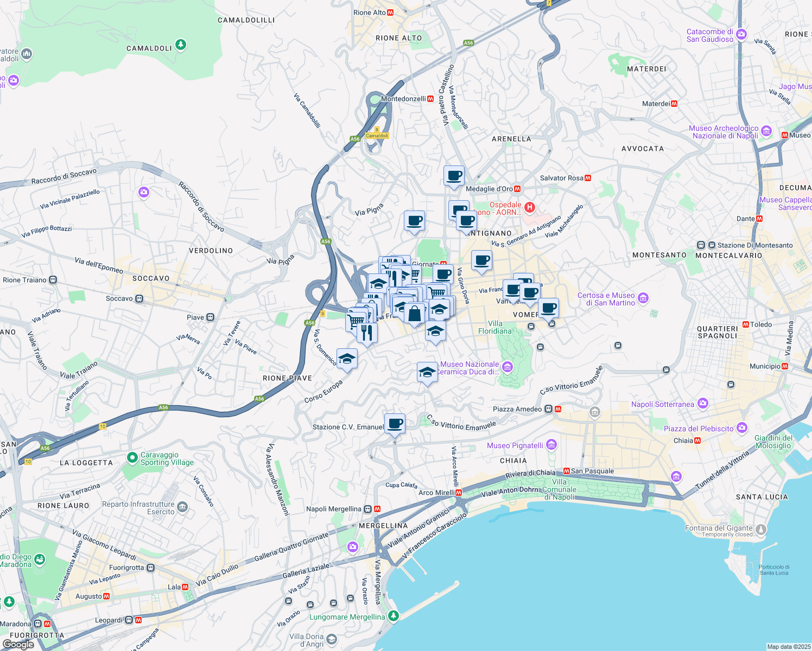Click the Villa Floridiana park label
Viewport: 812px width, 651px height.
(495, 327)
